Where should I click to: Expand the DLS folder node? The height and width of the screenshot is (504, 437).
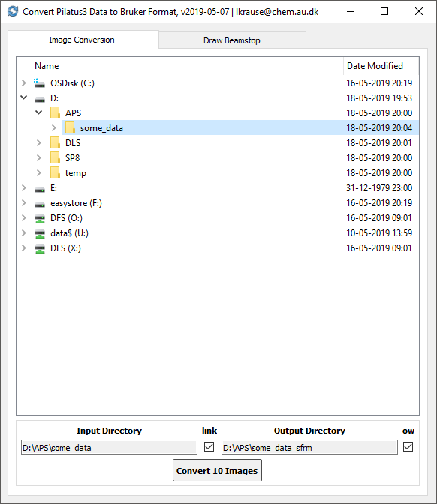tap(38, 142)
